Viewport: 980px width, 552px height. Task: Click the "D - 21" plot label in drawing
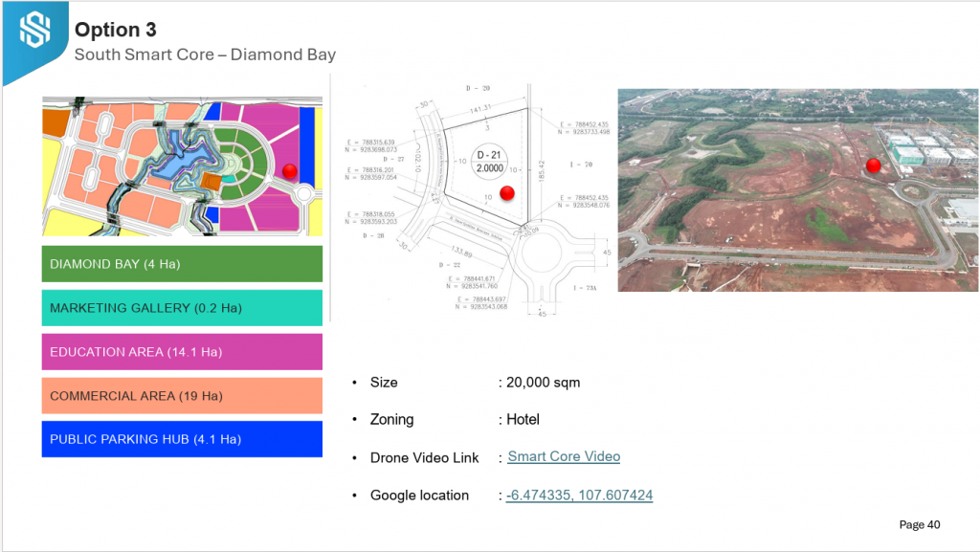[489, 155]
